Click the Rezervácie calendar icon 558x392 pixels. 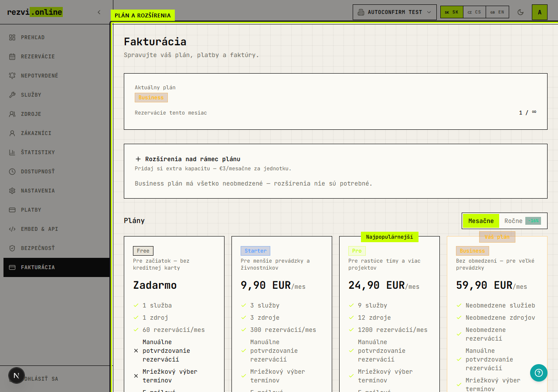tap(12, 57)
